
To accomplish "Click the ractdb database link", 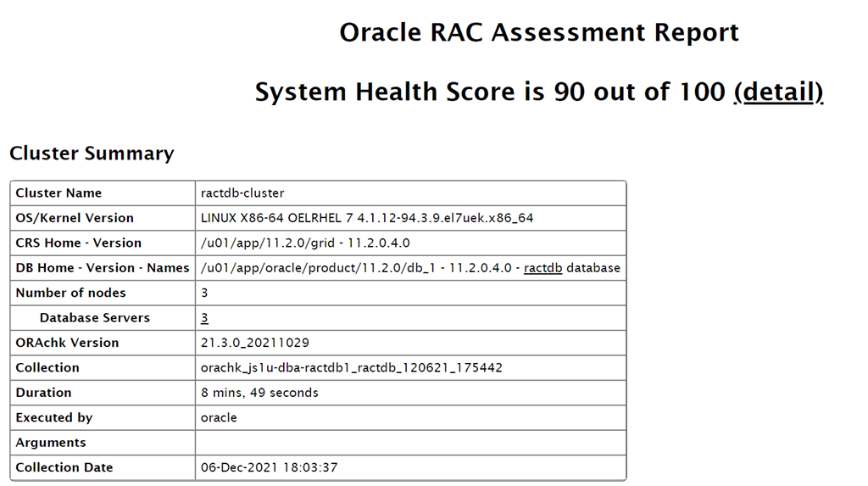I will (x=542, y=268).
